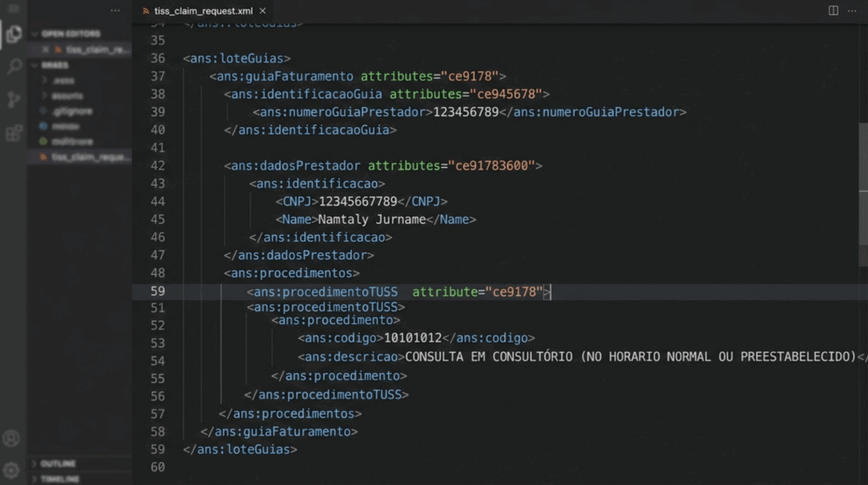Click the closing ans:procedimento tag line 55
Viewport: 868px width, 485px height.
pos(339,376)
